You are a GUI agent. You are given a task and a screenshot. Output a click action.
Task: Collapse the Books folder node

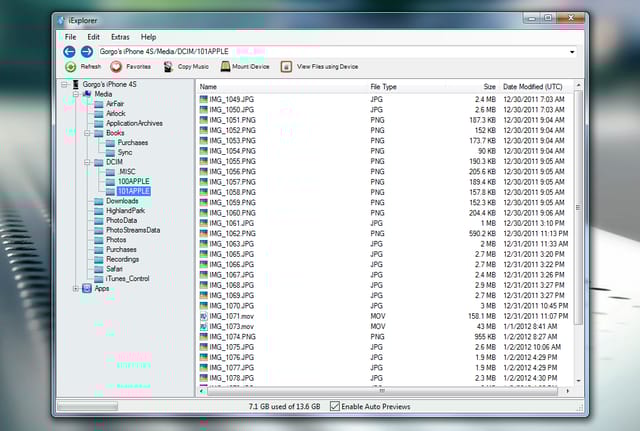[x=87, y=133]
